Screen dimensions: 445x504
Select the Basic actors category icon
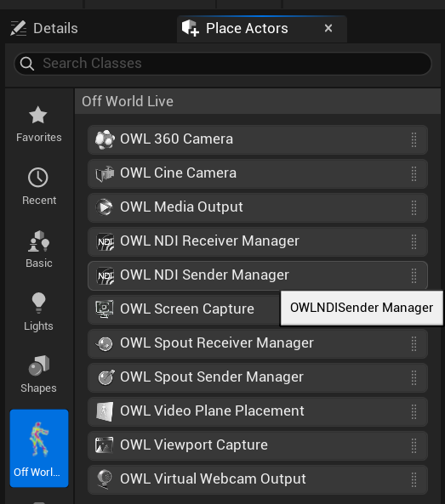point(38,241)
